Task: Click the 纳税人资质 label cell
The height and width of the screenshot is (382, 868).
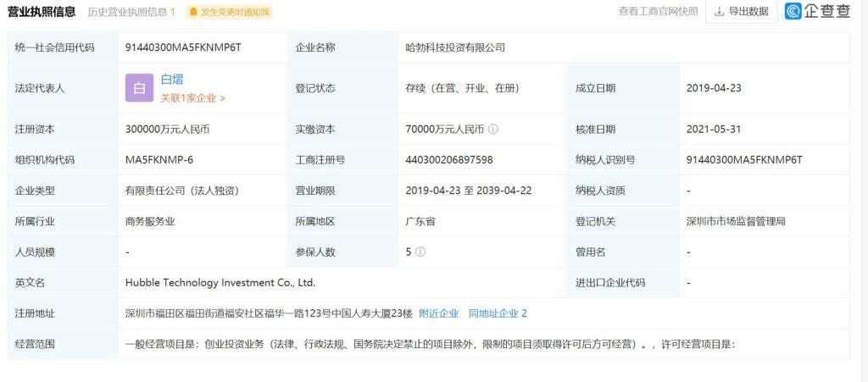Action: [624, 191]
